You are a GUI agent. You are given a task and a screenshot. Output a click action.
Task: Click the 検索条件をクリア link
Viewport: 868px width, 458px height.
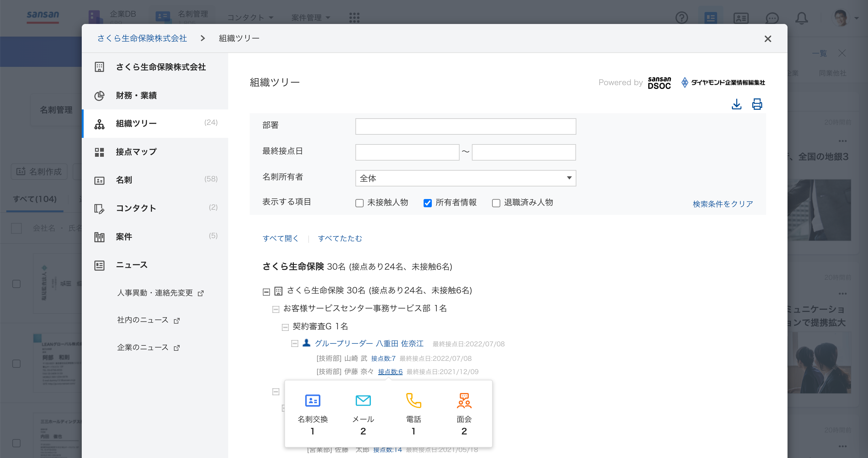(x=722, y=203)
